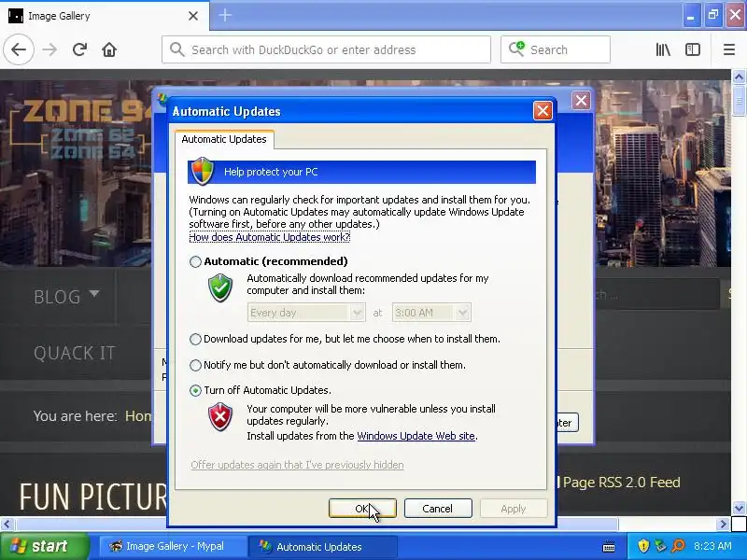Click the red X shield icon
The width and height of the screenshot is (747, 560).
coord(220,416)
